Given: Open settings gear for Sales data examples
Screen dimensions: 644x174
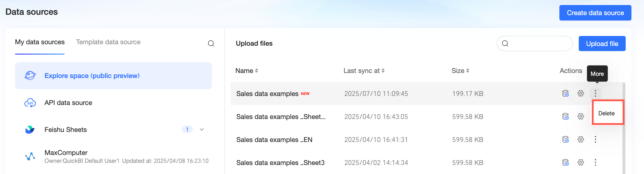Looking at the screenshot, I should point(581,93).
